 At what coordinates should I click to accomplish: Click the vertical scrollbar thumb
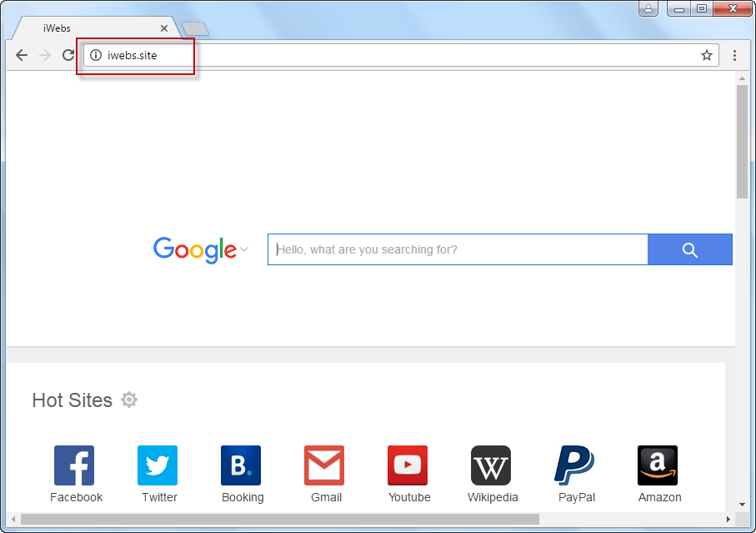tap(742, 142)
